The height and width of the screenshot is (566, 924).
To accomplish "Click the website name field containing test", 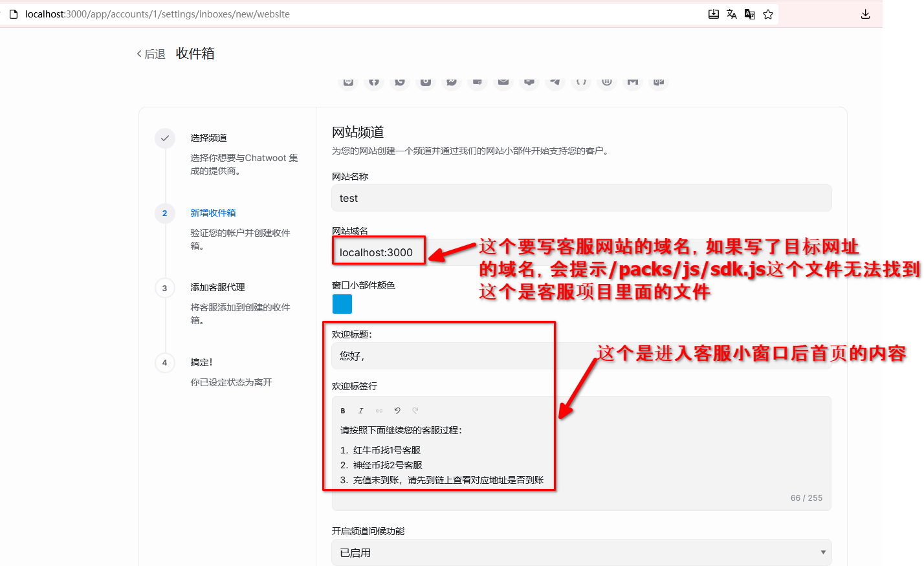I will pyautogui.click(x=581, y=198).
